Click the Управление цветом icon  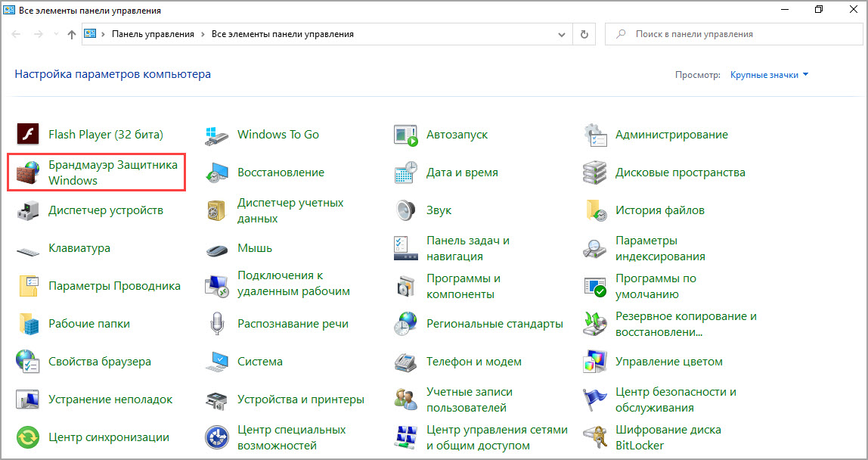click(x=594, y=362)
